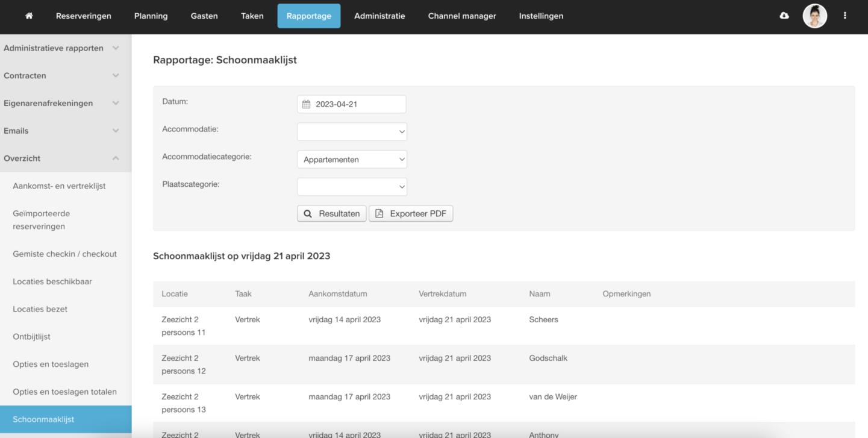
Task: Open the Ontbijtlijst report
Action: (31, 337)
